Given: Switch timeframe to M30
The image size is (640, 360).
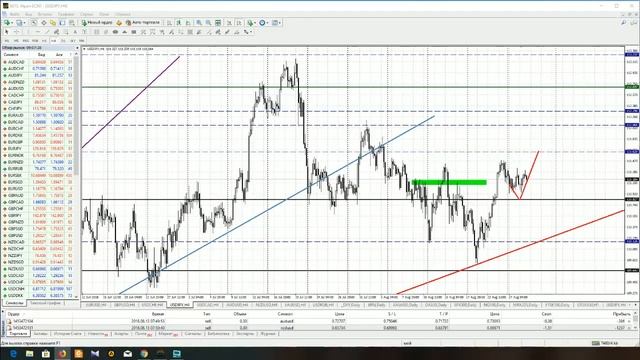Looking at the screenshot, I should click(35, 40).
